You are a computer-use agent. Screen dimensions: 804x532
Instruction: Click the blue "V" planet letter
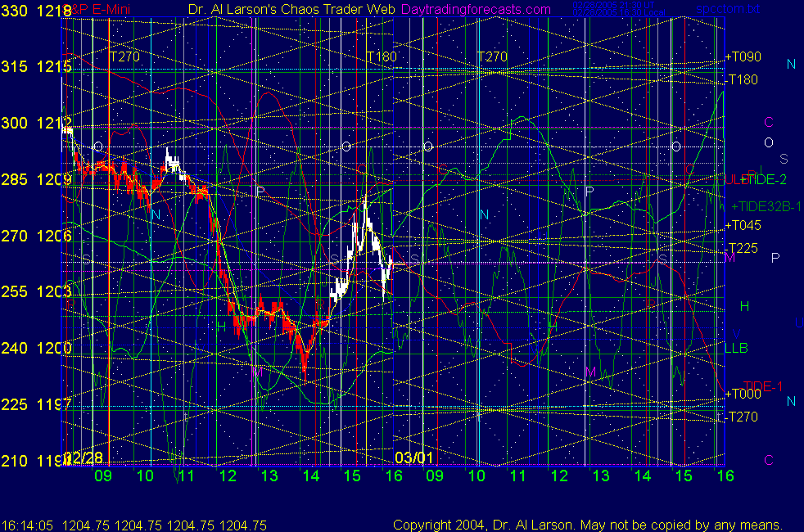736,334
